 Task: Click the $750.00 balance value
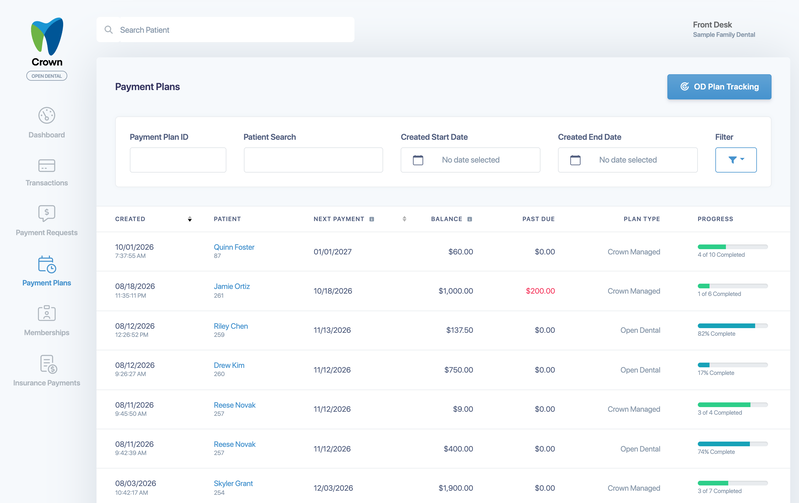pos(459,370)
